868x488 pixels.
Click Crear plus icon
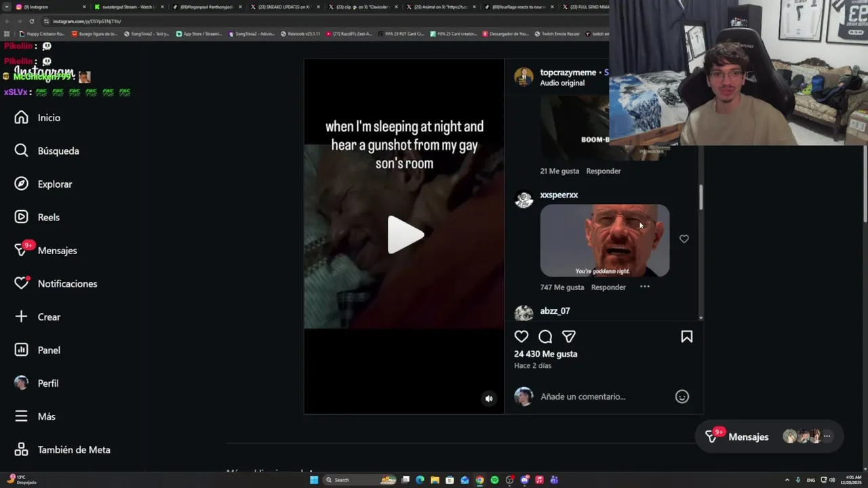[x=22, y=317]
